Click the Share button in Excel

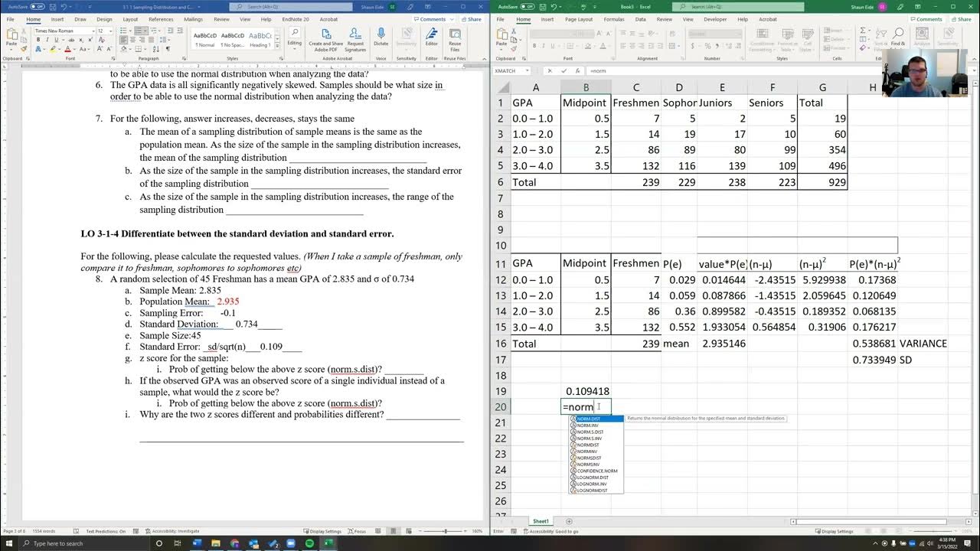click(x=962, y=19)
